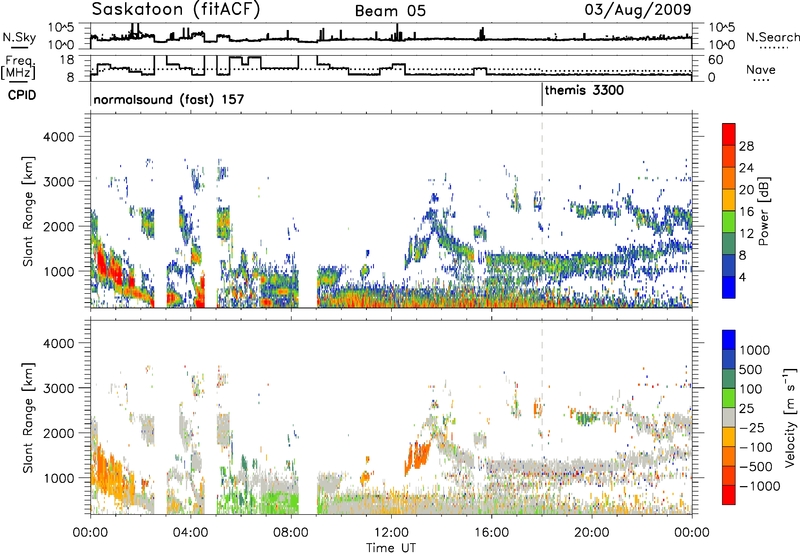Click the 4 tick on the Power colorbar

[x=742, y=278]
